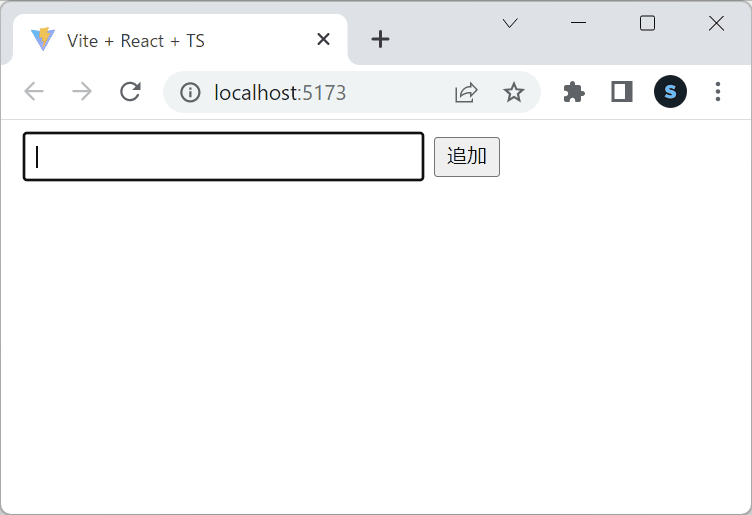This screenshot has height=515, width=752.
Task: Bookmark this tab with star icon
Action: [514, 92]
